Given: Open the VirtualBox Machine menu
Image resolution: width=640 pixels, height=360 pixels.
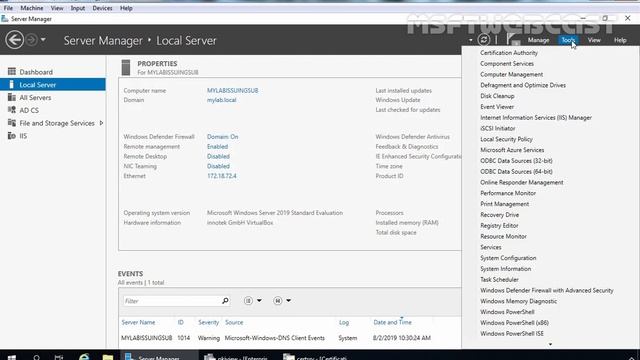Looking at the screenshot, I should (x=31, y=8).
